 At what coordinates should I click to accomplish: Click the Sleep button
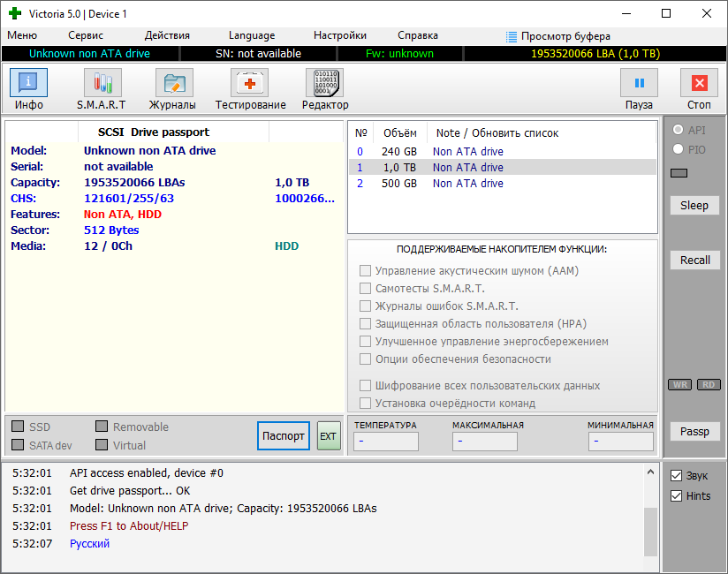click(694, 205)
